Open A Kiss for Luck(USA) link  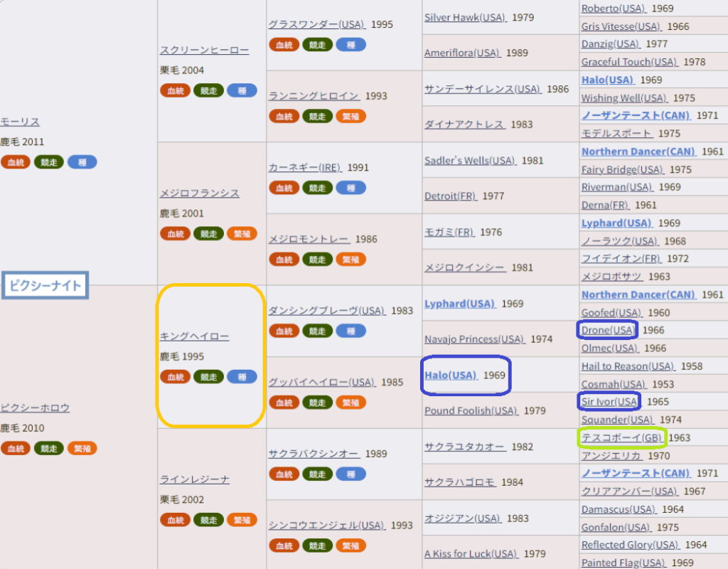click(472, 554)
